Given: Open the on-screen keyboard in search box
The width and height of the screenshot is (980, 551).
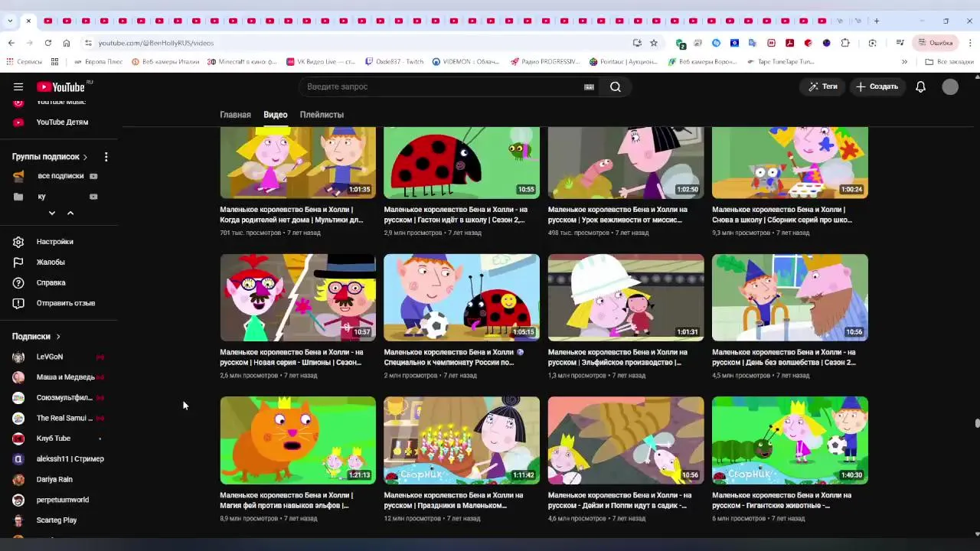Looking at the screenshot, I should click(589, 86).
